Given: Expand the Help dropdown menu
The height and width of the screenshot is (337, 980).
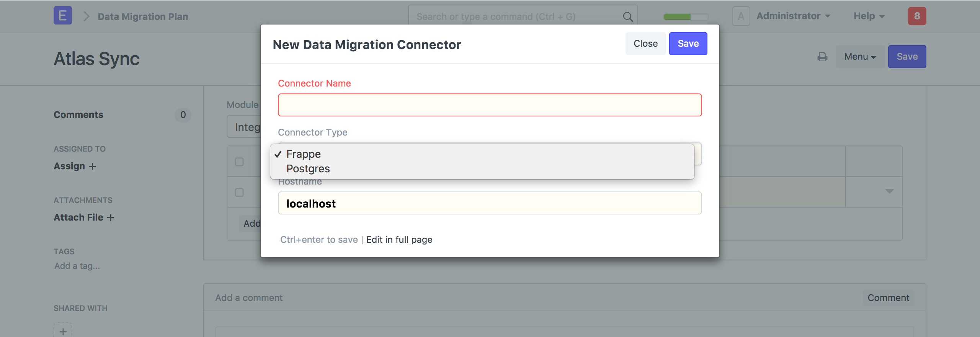Looking at the screenshot, I should point(869,16).
